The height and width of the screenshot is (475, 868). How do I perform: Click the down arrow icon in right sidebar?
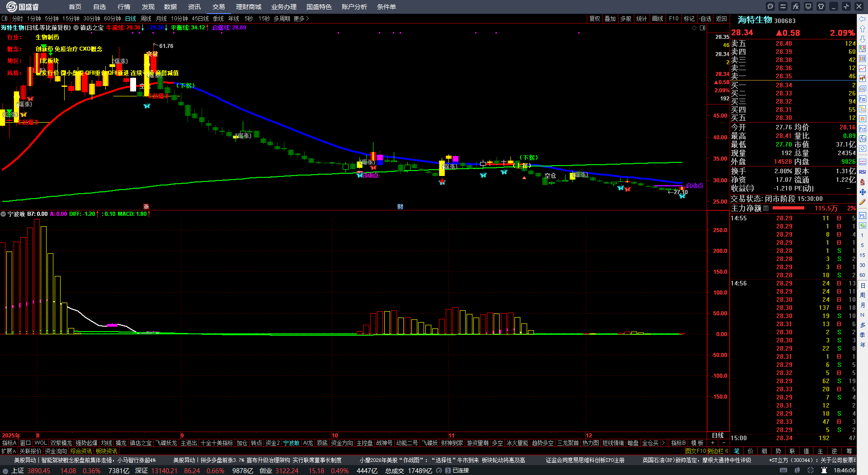click(x=863, y=39)
